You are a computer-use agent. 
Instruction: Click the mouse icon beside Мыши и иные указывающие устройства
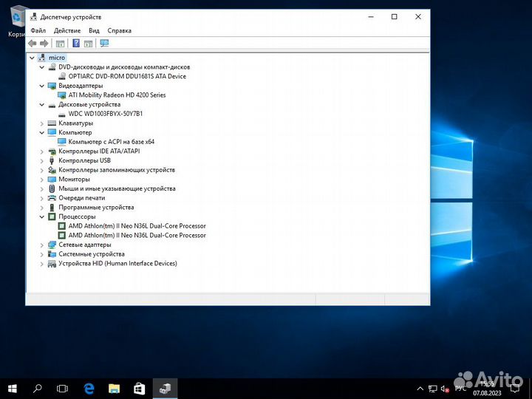point(52,188)
